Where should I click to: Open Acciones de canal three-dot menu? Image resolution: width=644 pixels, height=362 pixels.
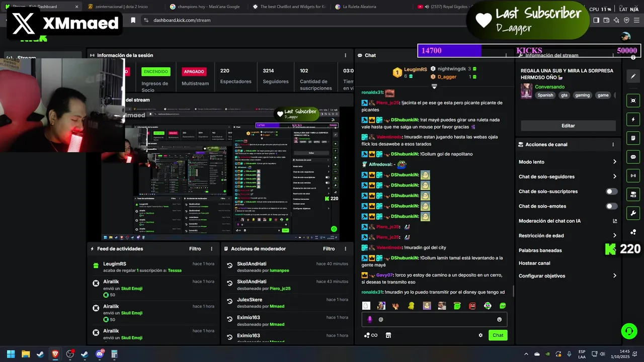click(x=613, y=144)
